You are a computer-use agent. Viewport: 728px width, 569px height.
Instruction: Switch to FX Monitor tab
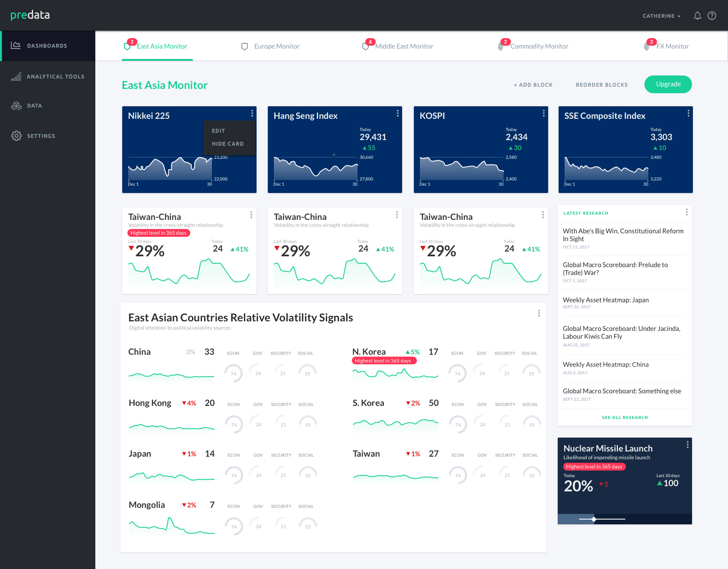(x=666, y=46)
